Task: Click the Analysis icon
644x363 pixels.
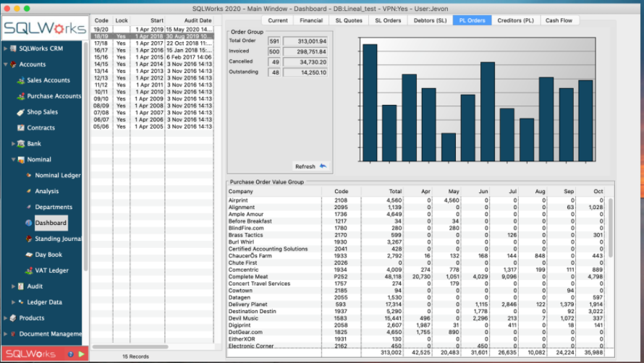Action: [29, 192]
